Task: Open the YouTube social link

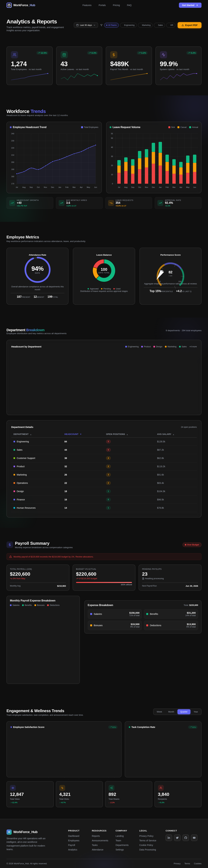Action: pyautogui.click(x=194, y=838)
